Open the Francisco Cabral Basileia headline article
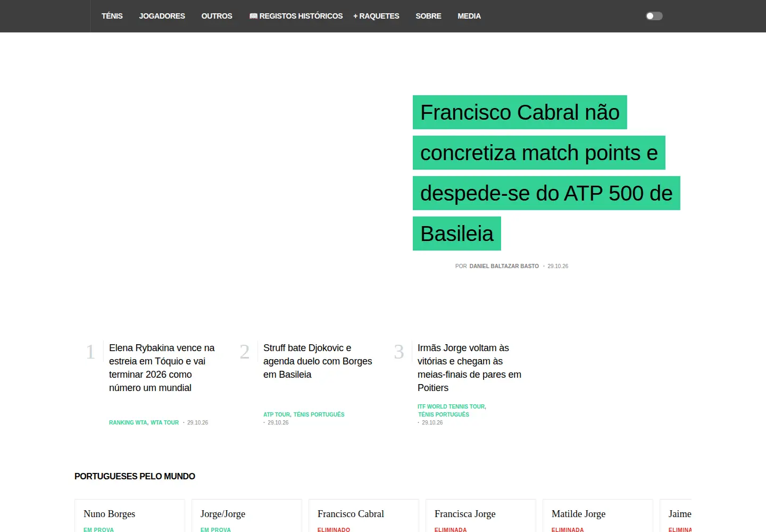 (x=546, y=173)
